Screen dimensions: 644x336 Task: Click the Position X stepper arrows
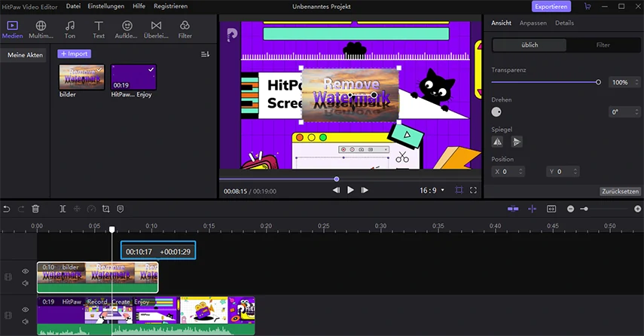(520, 172)
